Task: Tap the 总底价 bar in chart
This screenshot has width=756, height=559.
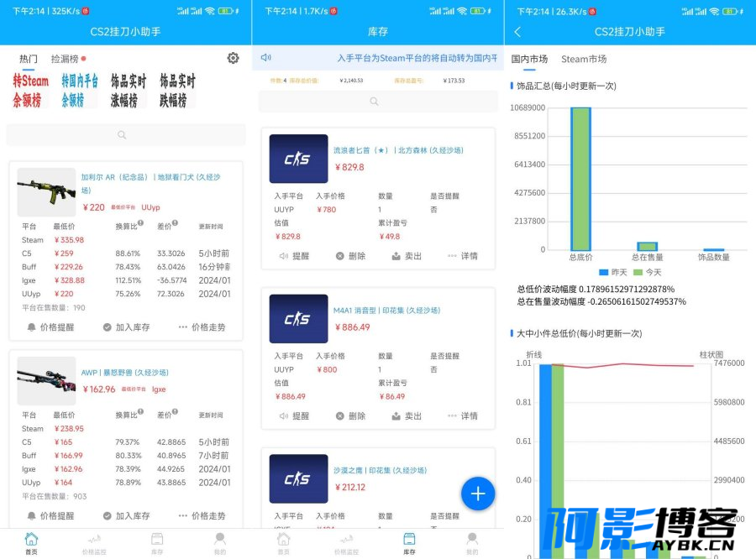Action: (x=580, y=178)
